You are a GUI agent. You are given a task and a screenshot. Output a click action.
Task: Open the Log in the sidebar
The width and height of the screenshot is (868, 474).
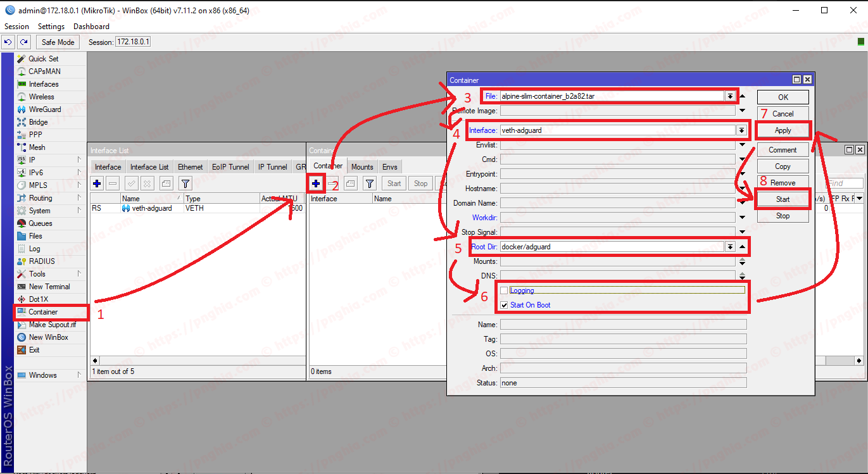tap(34, 249)
